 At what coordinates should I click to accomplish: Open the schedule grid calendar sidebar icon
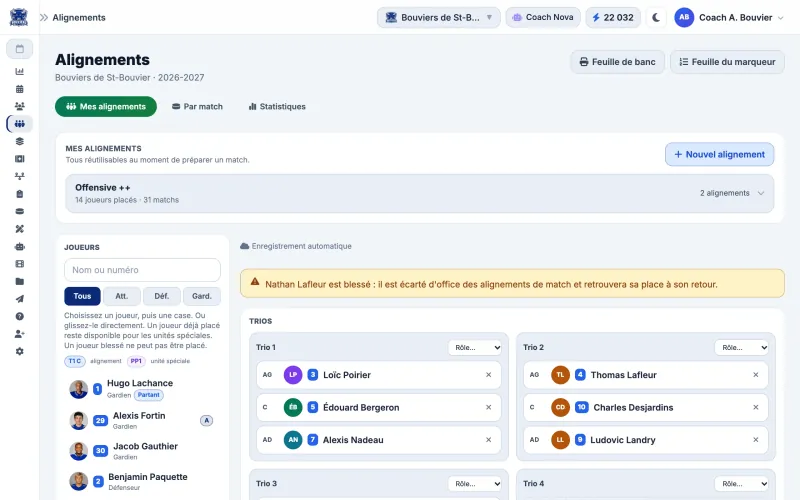(x=19, y=89)
